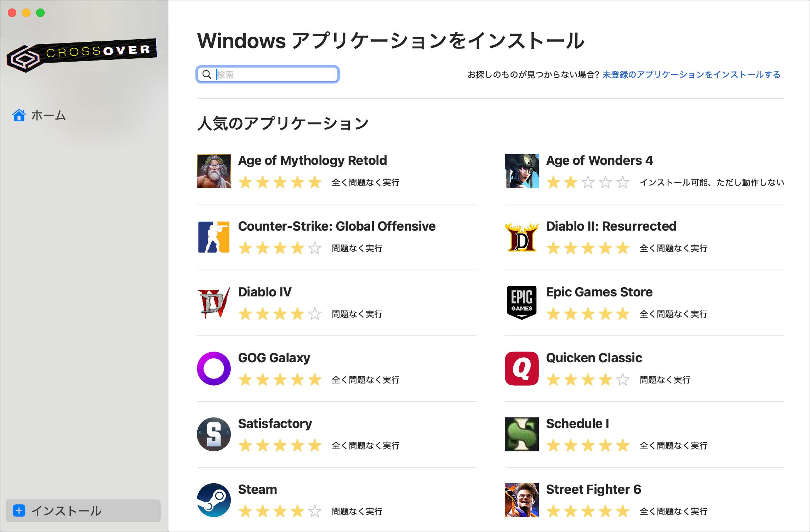This screenshot has width=810, height=532.
Task: Open the Steam app icon
Action: tap(213, 500)
